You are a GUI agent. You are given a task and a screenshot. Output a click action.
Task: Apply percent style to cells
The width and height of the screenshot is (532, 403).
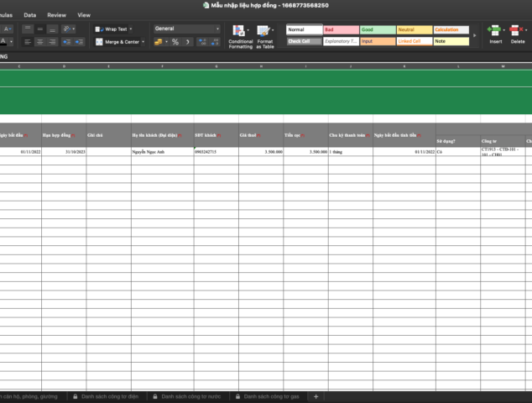[x=175, y=41]
